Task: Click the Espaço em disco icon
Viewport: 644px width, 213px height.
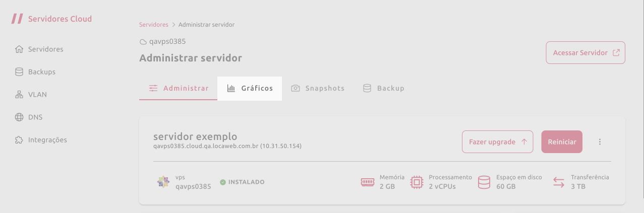Action: [x=484, y=182]
